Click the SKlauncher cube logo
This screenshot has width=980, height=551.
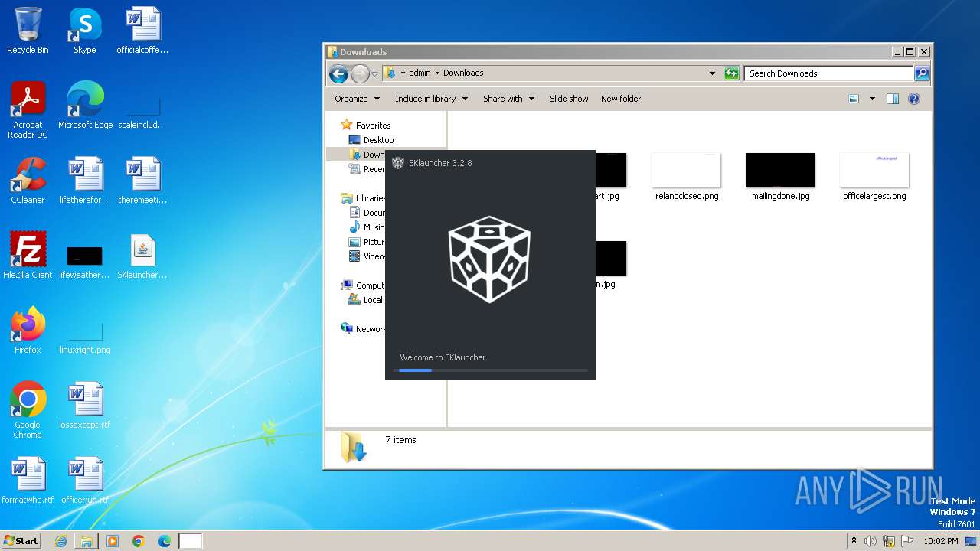point(489,259)
